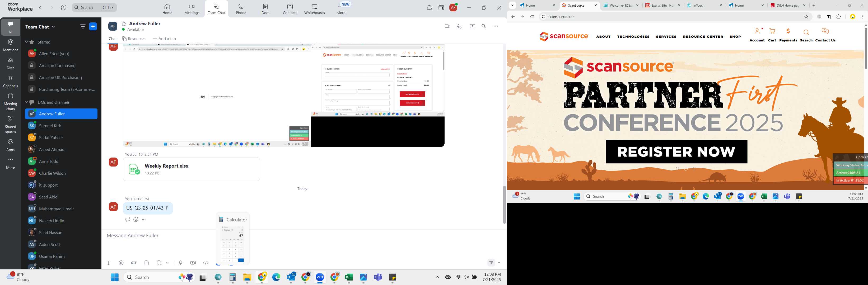The image size is (868, 285).
Task: Open Chrome three-dot menu
Action: click(862, 16)
